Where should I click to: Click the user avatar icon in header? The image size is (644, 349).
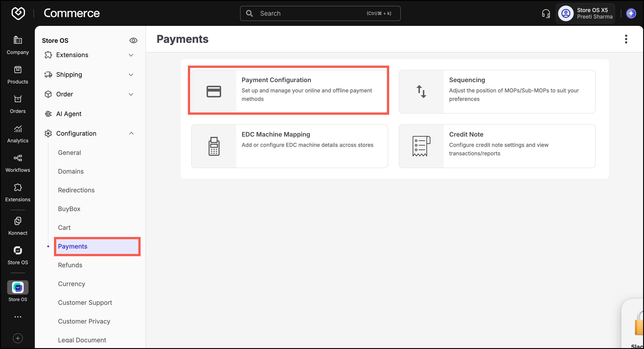click(x=566, y=13)
